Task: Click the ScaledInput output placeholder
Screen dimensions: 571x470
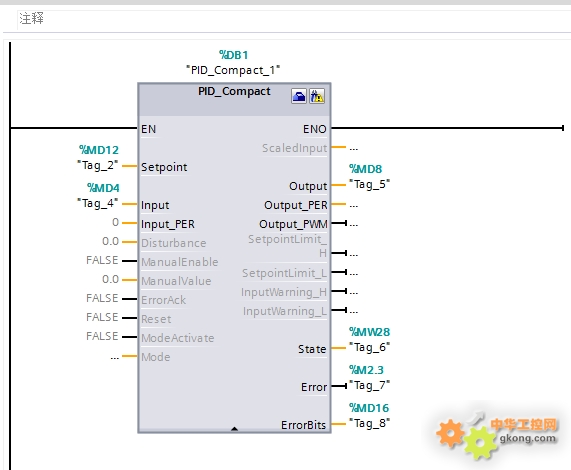Action: 354,149
